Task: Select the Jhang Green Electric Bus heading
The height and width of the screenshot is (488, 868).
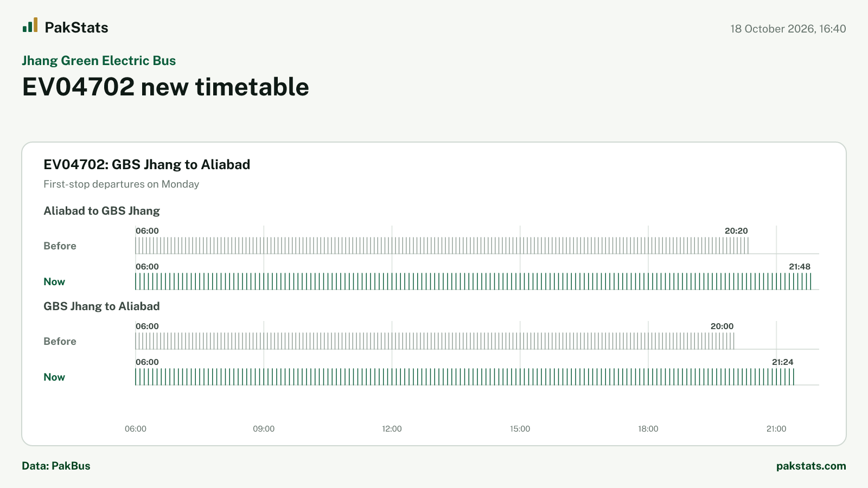Action: [x=99, y=61]
